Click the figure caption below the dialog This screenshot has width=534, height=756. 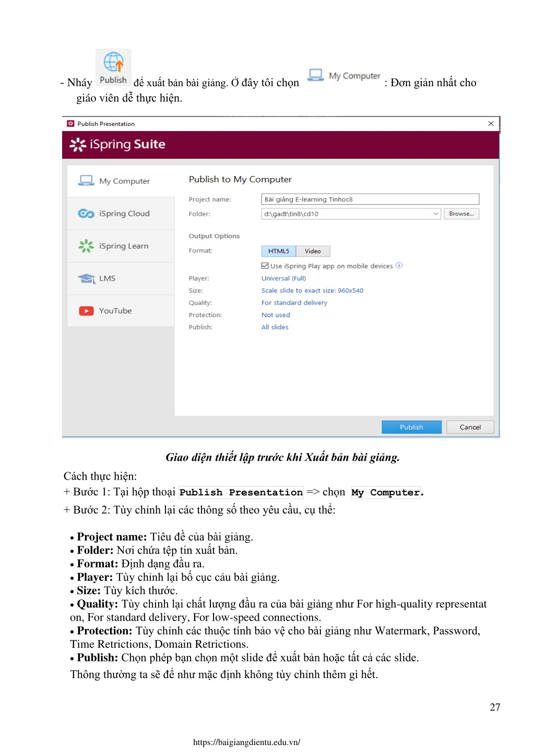(282, 457)
